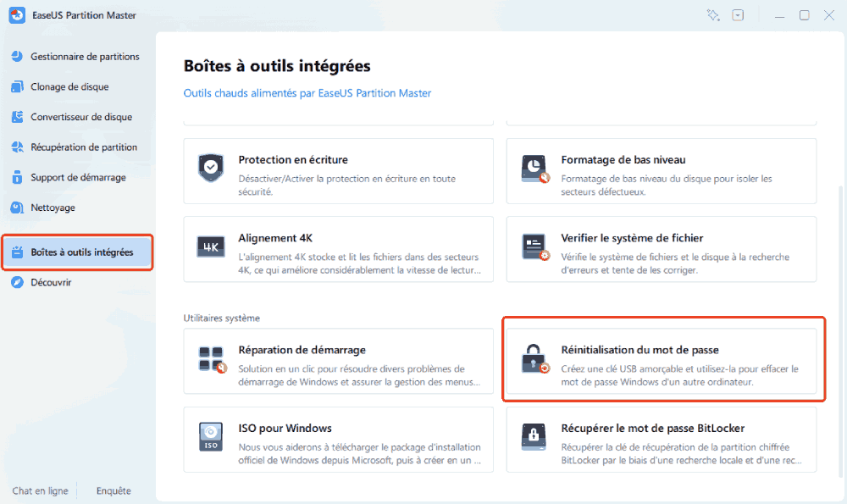Viewport: 847px width, 504px height.
Task: Click the Boîtes à outils intégrées sidebar icon
Action: point(17,252)
